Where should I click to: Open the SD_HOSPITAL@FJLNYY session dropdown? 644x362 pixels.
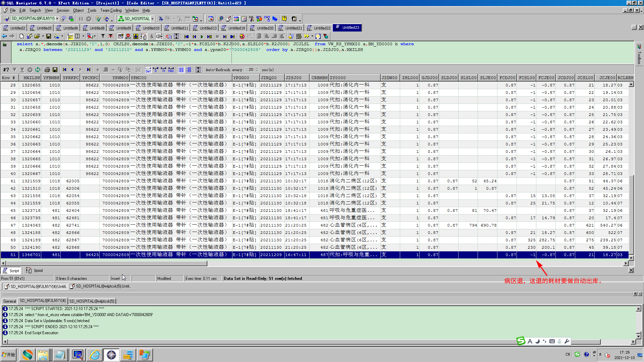pos(57,19)
